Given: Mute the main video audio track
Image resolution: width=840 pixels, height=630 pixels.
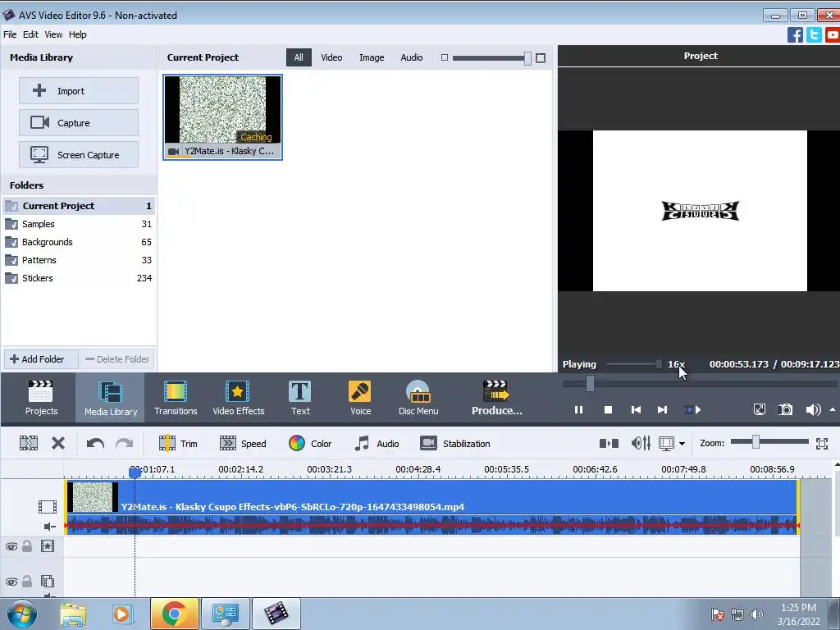Looking at the screenshot, I should [49, 527].
